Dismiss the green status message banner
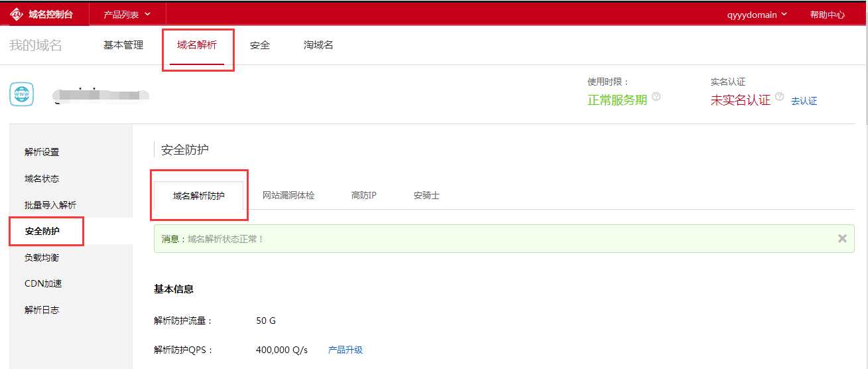 (x=842, y=238)
